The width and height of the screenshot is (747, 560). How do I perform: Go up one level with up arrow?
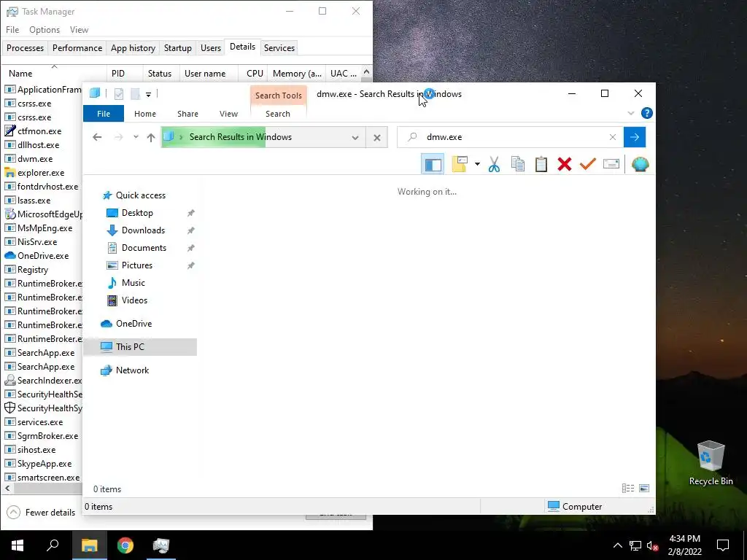151,138
